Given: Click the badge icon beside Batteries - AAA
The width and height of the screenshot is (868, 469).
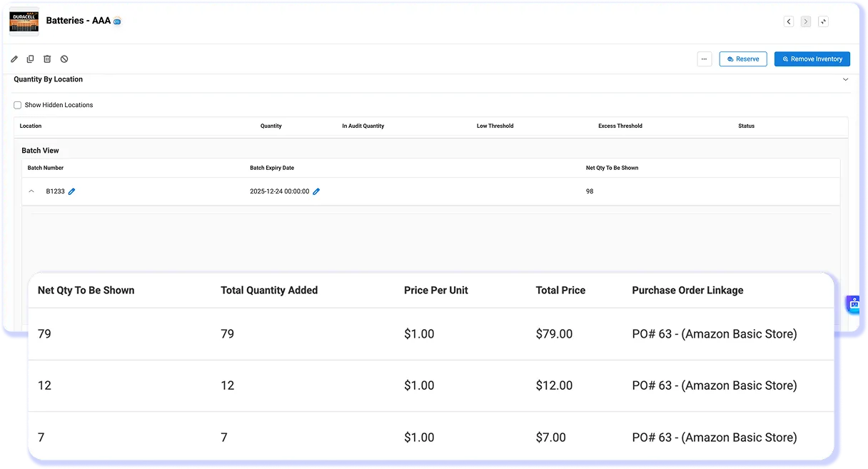Looking at the screenshot, I should [117, 21].
